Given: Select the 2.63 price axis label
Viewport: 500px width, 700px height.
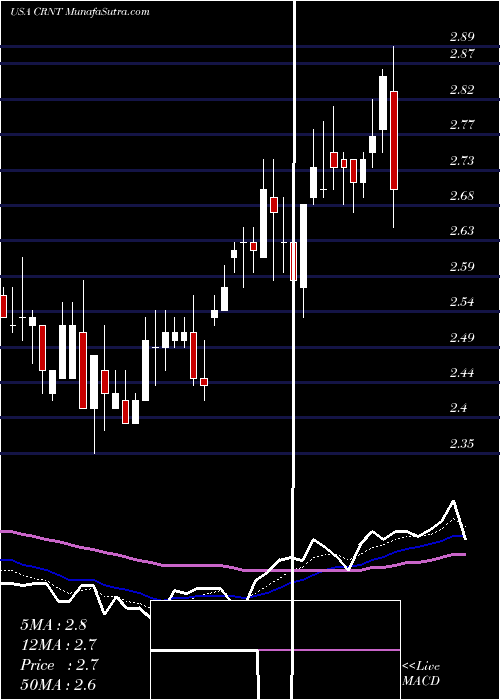Looking at the screenshot, I should click(462, 231).
